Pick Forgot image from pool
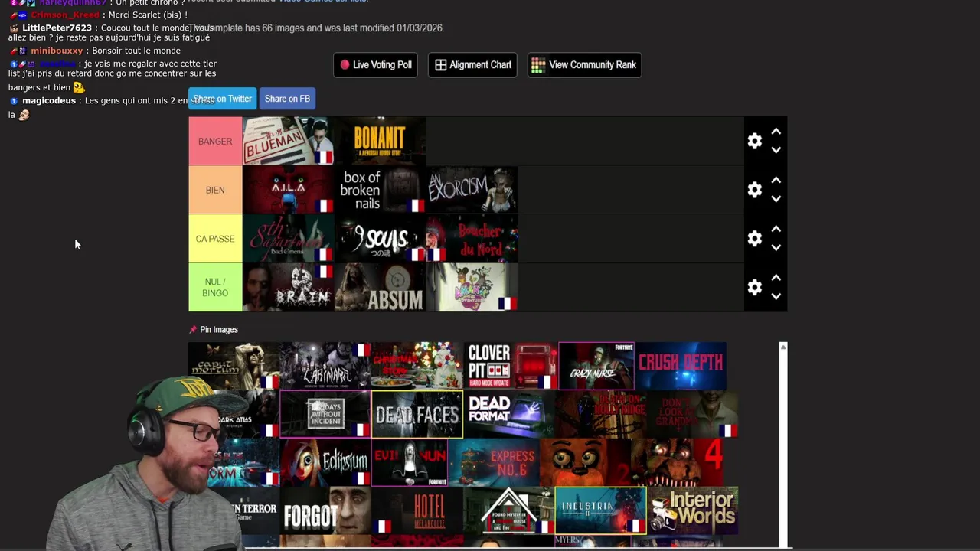The width and height of the screenshot is (980, 551). 325,510
